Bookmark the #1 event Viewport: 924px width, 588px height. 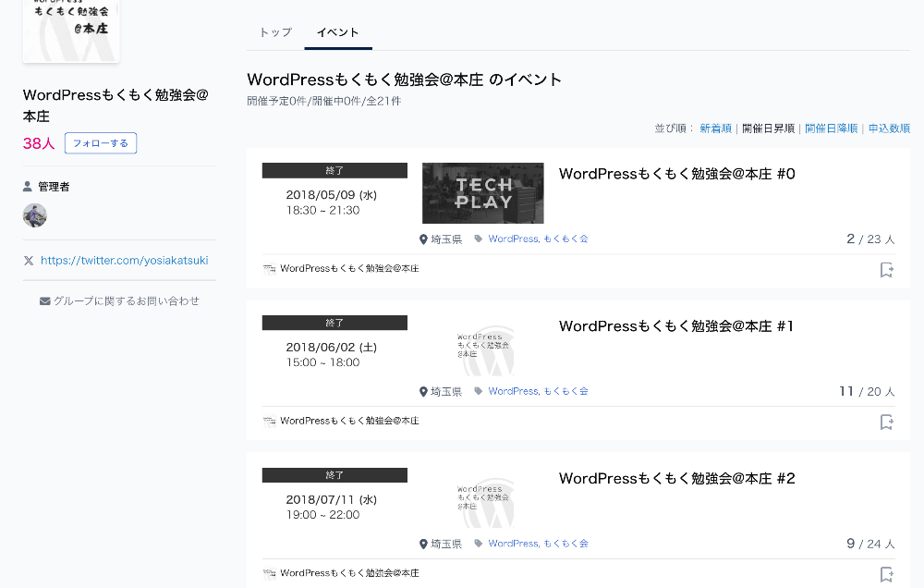(887, 422)
